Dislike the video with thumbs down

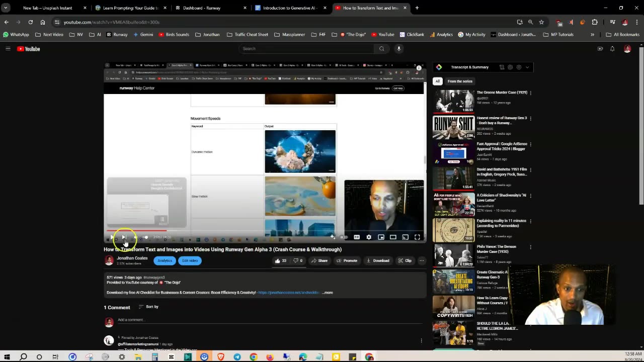point(298,260)
